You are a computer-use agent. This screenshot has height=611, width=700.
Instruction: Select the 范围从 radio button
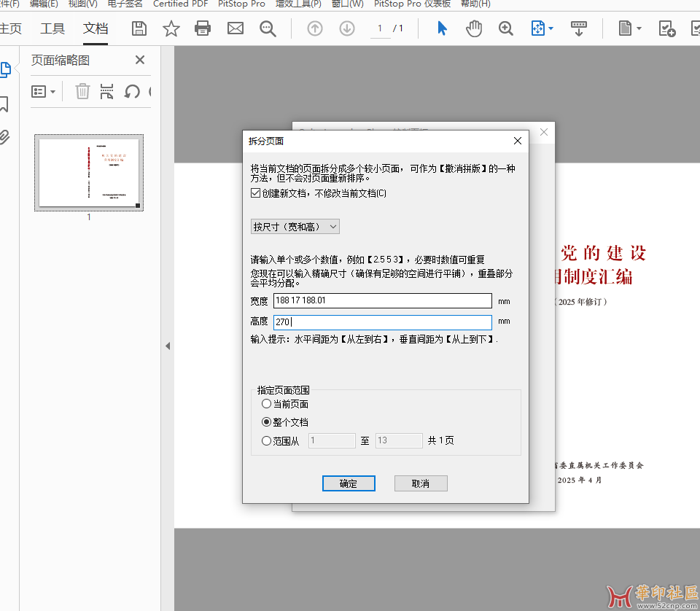(x=266, y=440)
